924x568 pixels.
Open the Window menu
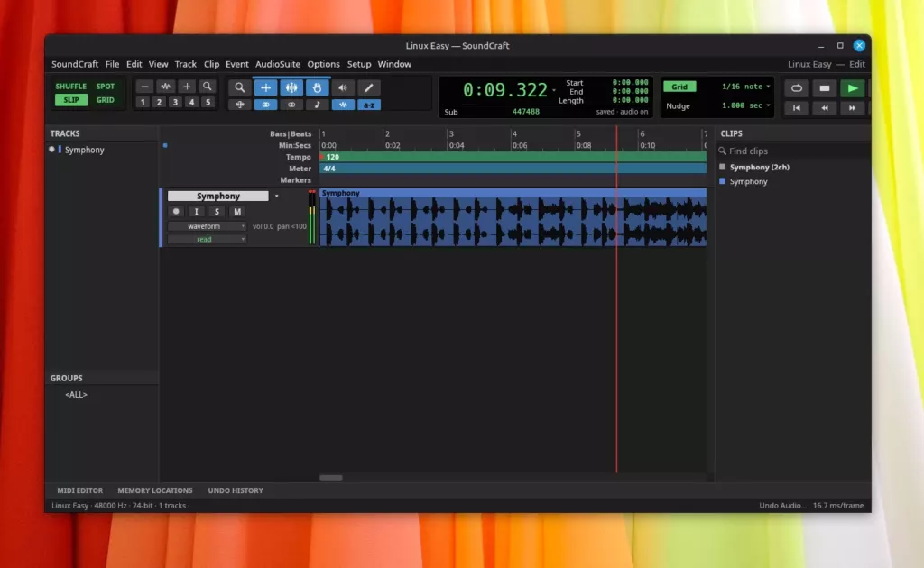click(394, 64)
